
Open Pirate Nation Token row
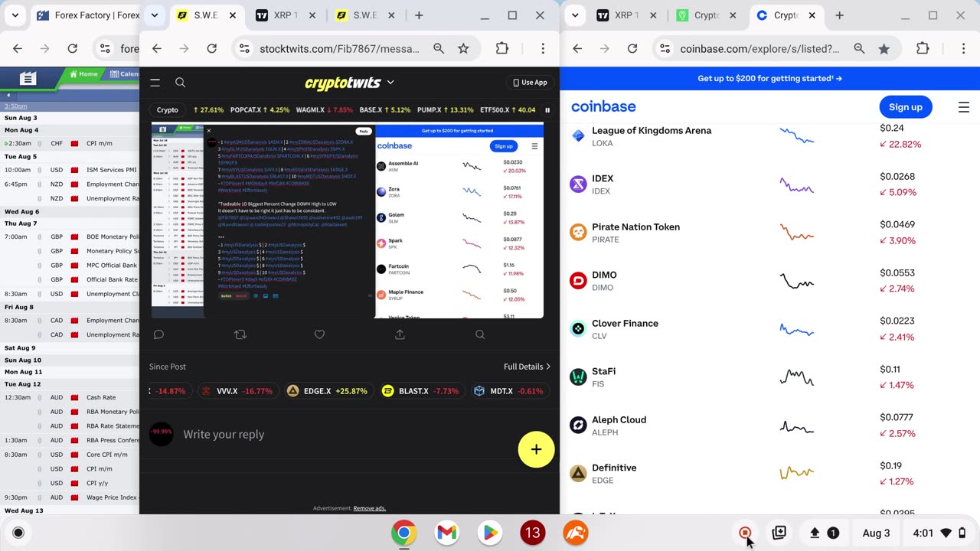point(770,233)
